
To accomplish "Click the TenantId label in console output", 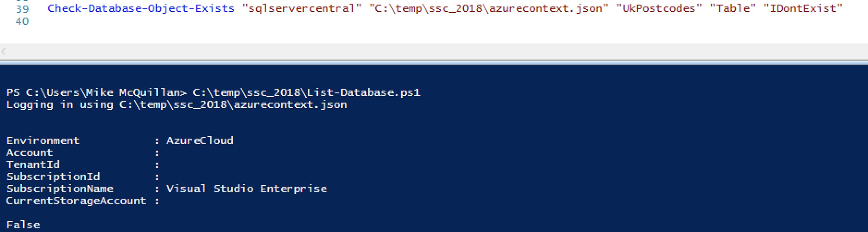I will tap(33, 165).
